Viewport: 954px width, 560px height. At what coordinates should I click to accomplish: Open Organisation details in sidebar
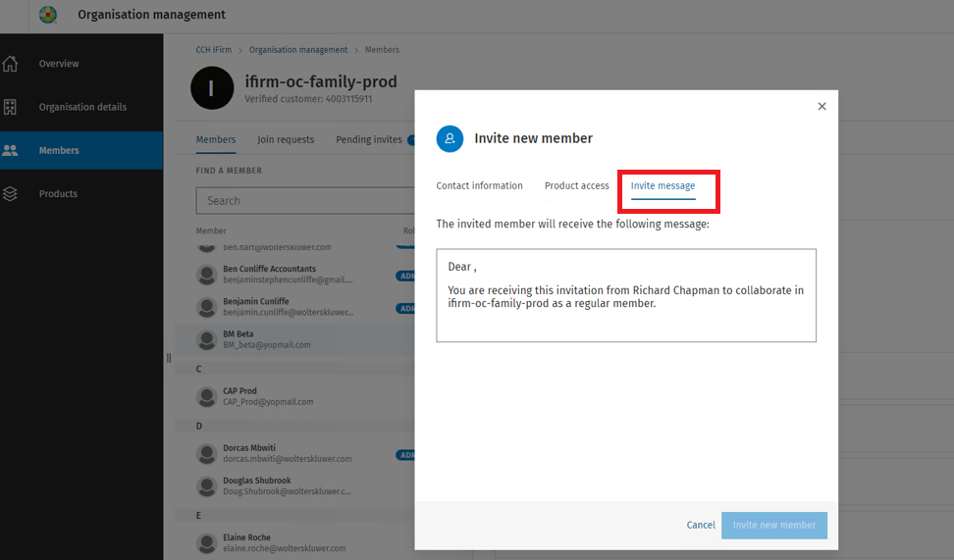(x=81, y=107)
